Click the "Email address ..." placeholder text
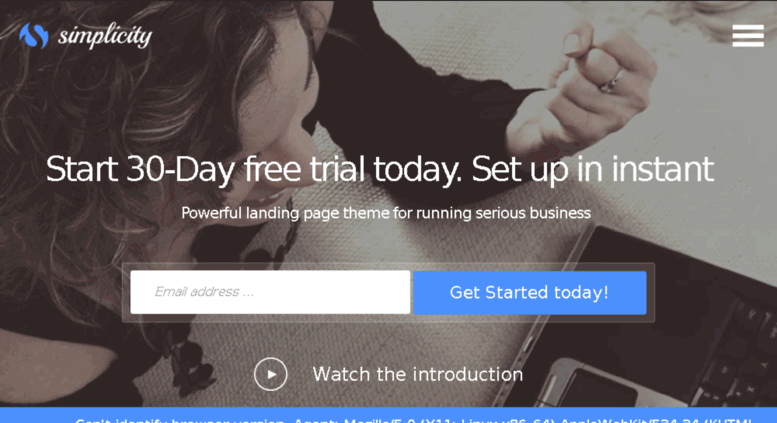The image size is (777, 423). pos(204,292)
